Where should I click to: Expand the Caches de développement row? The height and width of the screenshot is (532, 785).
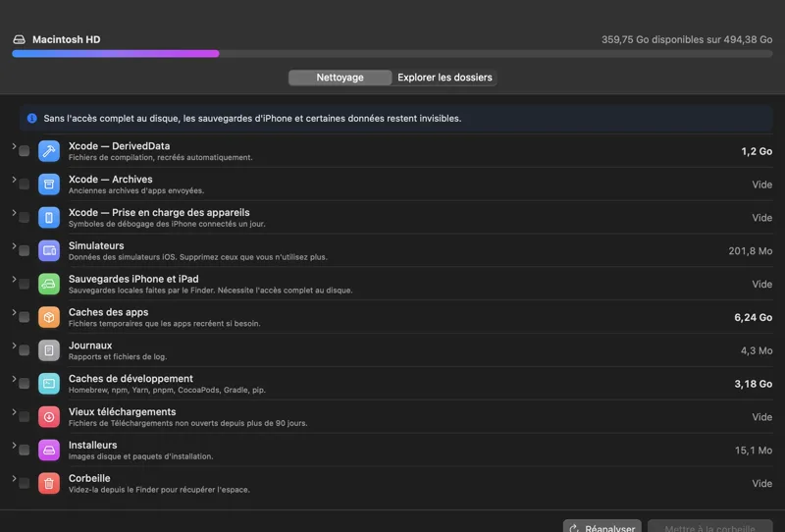14,379
